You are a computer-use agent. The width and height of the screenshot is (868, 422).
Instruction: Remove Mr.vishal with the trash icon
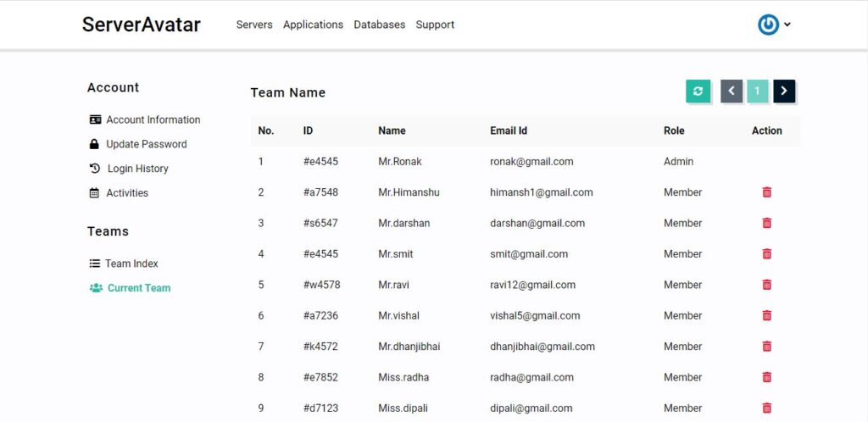coord(766,316)
